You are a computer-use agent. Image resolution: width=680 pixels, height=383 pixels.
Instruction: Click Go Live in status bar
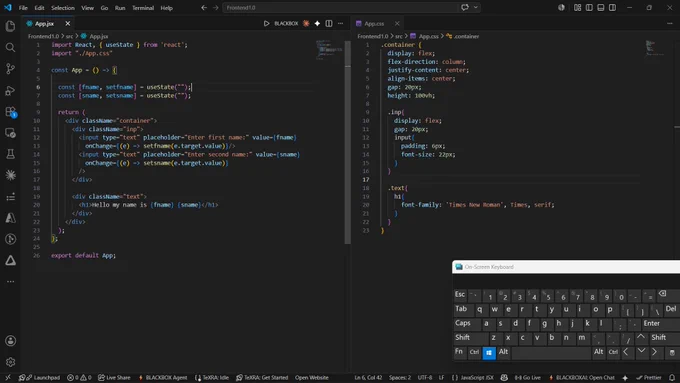(x=527, y=377)
